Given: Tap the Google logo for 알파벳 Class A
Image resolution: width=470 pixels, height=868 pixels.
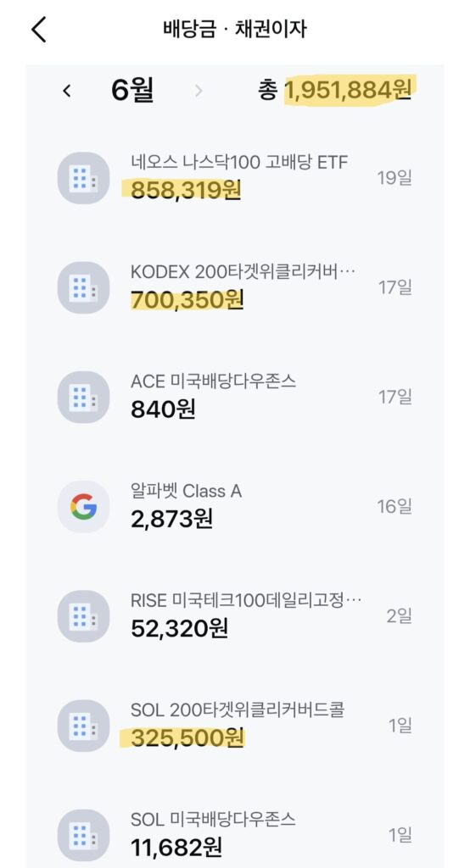Looking at the screenshot, I should pyautogui.click(x=83, y=507).
